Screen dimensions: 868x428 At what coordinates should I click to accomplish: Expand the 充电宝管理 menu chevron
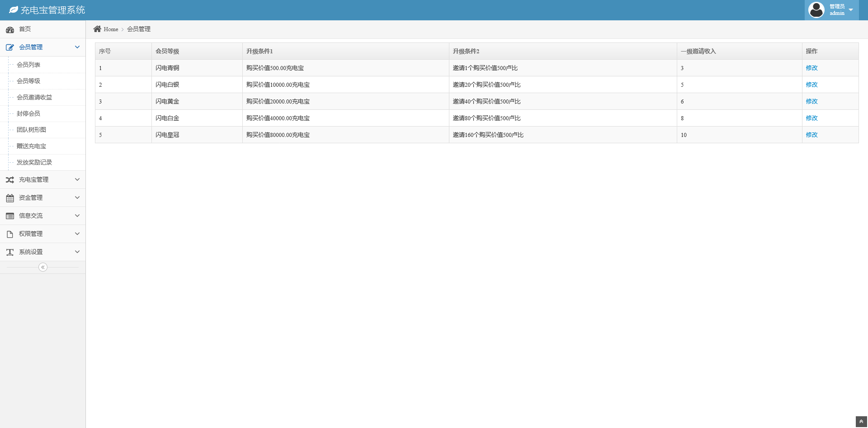pos(77,179)
